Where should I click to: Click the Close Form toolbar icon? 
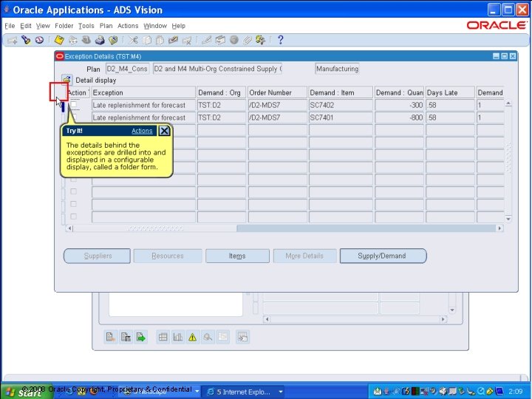coord(113,41)
